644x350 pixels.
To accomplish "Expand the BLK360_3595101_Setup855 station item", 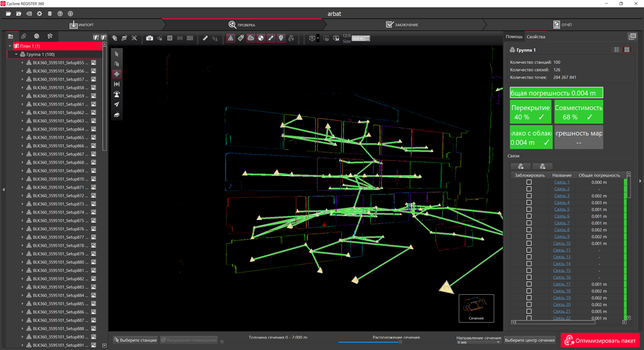I will pyautogui.click(x=23, y=63).
